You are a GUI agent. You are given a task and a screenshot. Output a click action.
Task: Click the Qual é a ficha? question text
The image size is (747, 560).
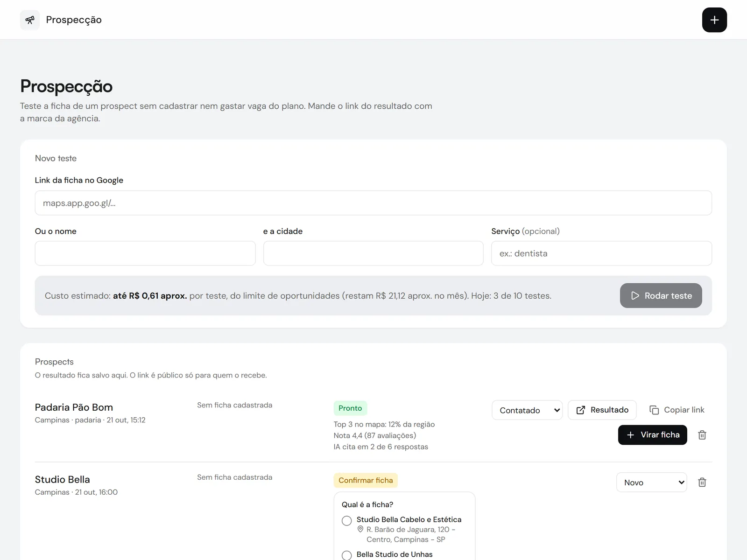(x=367, y=504)
